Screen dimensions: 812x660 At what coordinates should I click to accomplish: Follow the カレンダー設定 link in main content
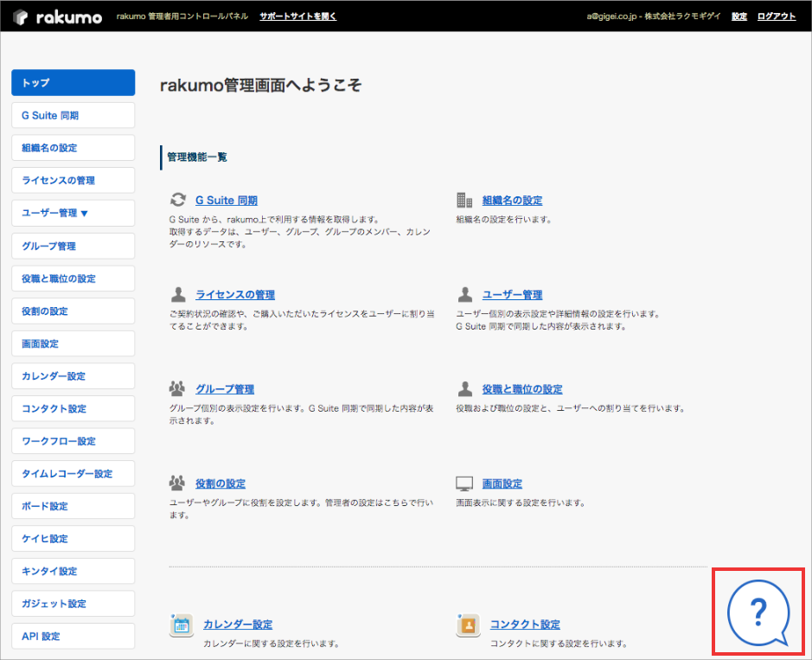click(x=238, y=625)
